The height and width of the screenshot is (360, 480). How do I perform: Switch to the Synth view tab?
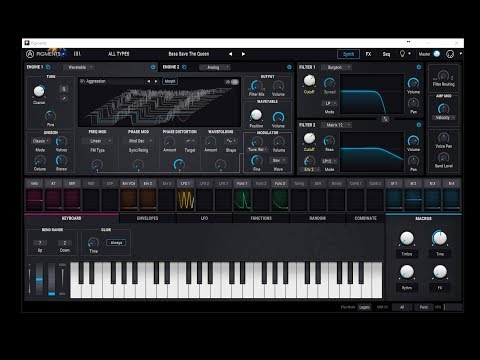coord(349,54)
